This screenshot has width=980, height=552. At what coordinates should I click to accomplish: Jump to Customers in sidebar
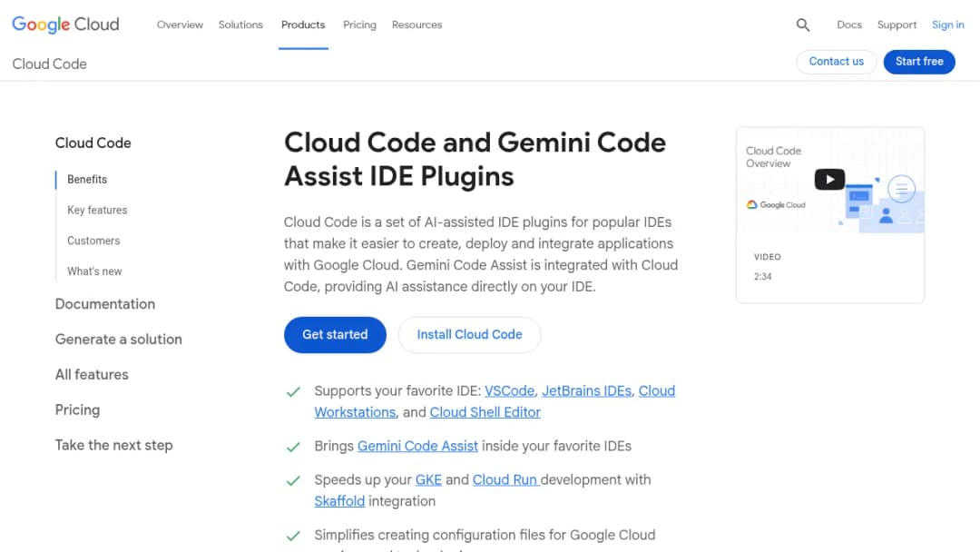(93, 241)
